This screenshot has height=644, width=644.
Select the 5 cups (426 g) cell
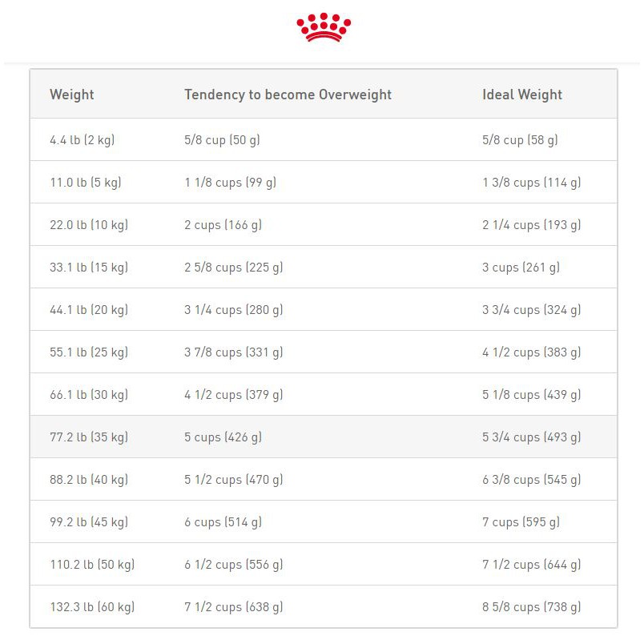click(223, 437)
